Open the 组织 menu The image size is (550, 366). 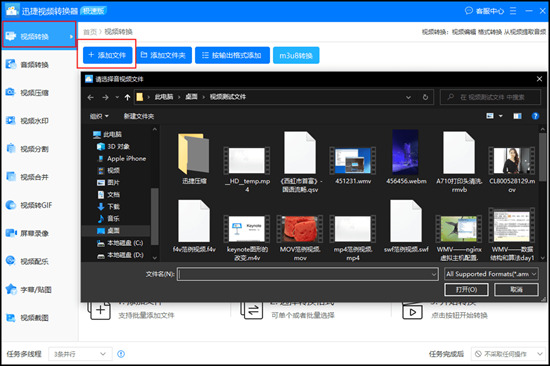[x=99, y=116]
